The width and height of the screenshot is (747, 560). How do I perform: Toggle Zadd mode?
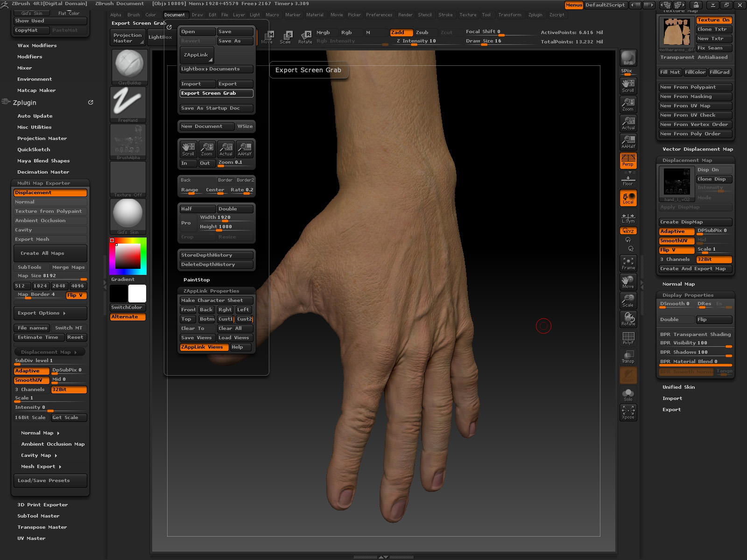click(x=402, y=33)
